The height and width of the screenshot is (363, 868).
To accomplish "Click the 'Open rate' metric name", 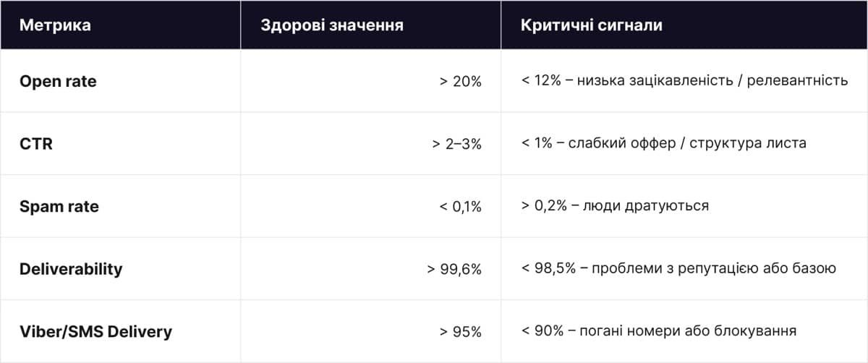I will [x=58, y=81].
